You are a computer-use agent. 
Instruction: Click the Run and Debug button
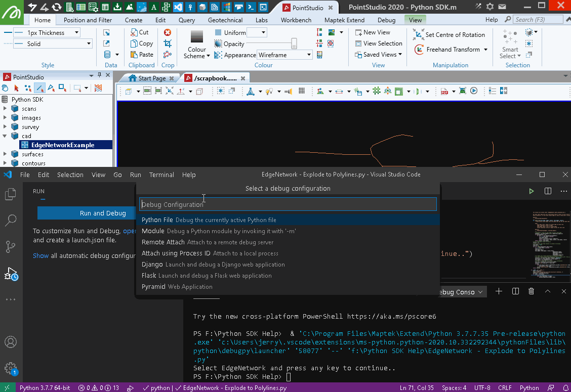[x=87, y=213]
